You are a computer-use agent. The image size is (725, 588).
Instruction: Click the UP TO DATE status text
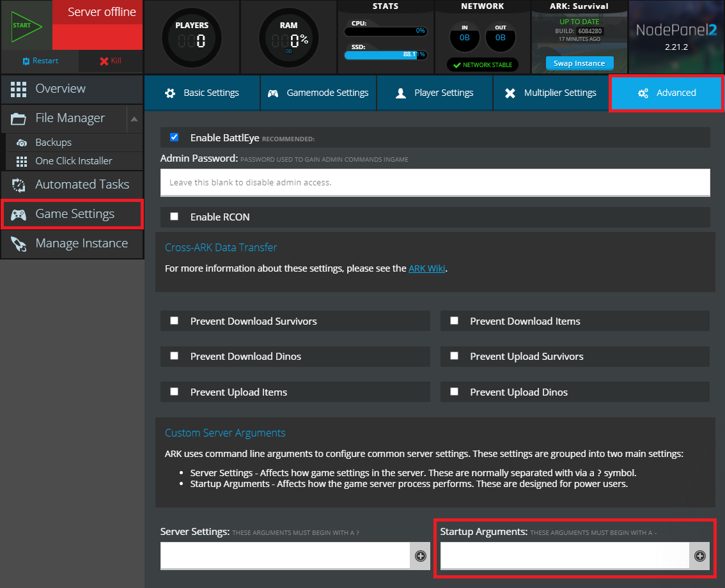point(579,22)
